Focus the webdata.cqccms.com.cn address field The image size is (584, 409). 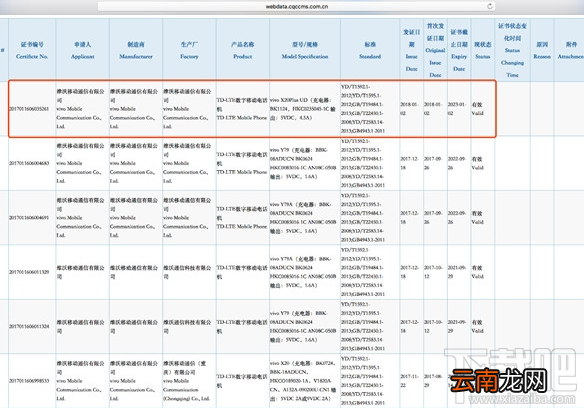pos(296,6)
